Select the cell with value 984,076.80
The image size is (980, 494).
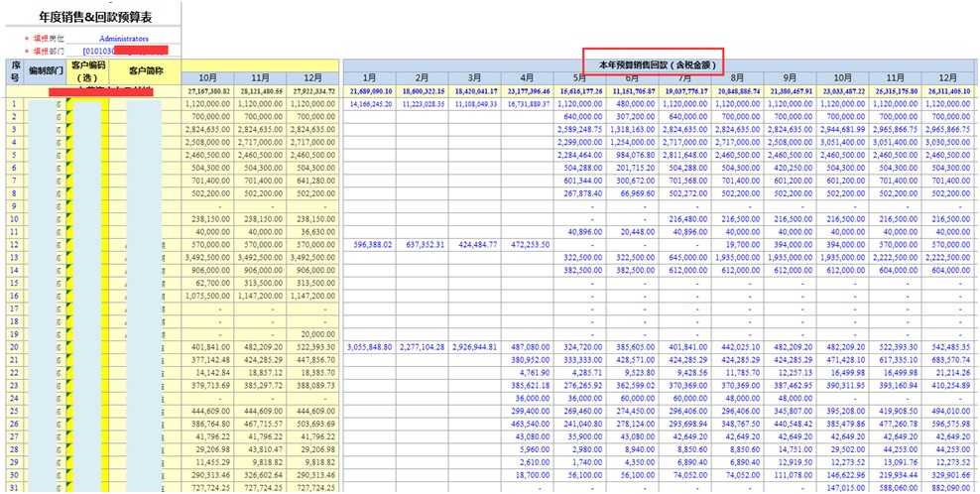pos(632,155)
